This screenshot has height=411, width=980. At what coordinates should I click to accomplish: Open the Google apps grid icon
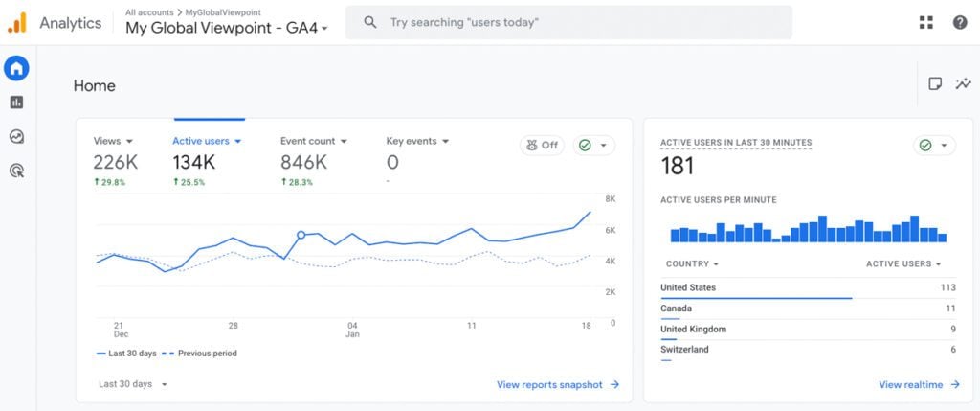[x=926, y=23]
